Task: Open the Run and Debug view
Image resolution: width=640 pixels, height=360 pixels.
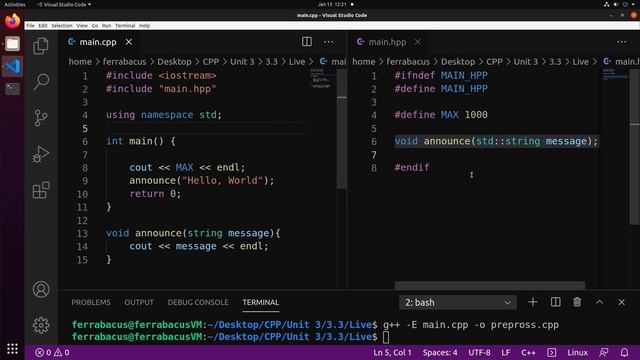Action: (x=41, y=154)
